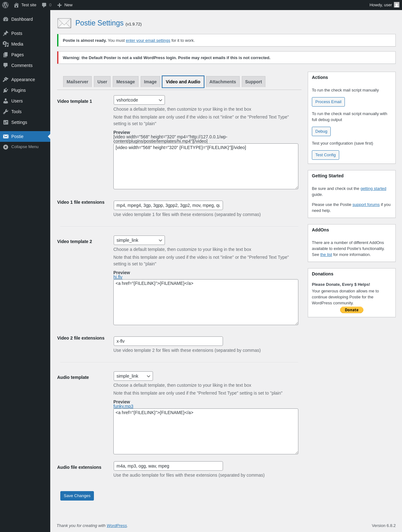Open Plugins in the sidebar menu
Image resolution: width=402 pixels, height=532 pixels.
(25, 90)
